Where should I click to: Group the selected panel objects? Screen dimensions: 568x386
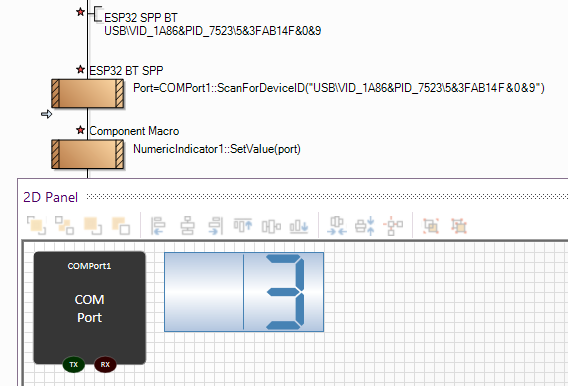(431, 226)
